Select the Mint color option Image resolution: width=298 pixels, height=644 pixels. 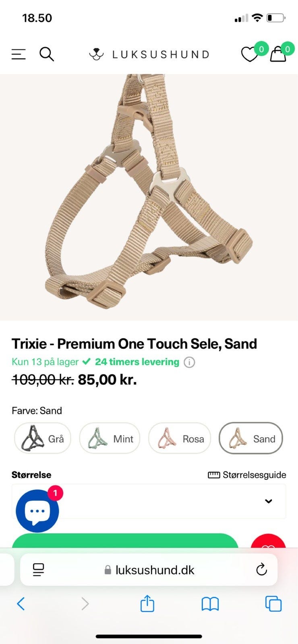[x=110, y=438]
